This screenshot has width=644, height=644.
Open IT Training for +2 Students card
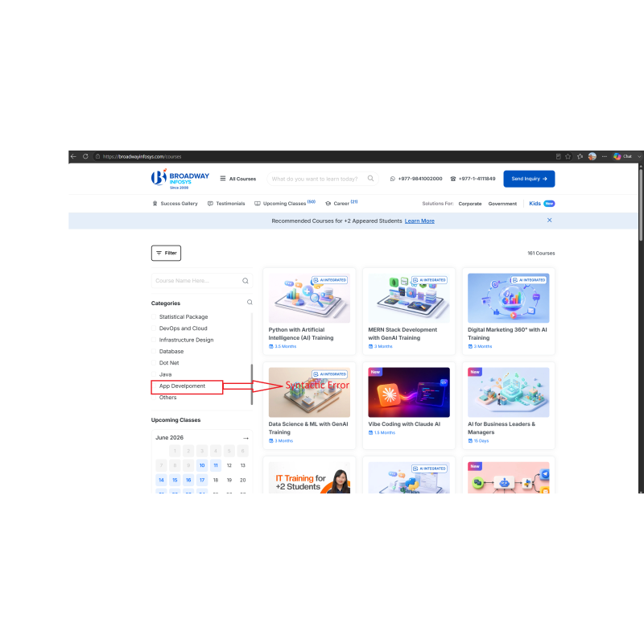pos(309,476)
